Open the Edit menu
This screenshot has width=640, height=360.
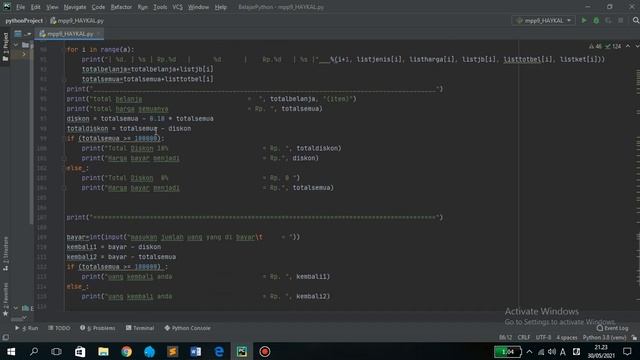point(36,7)
